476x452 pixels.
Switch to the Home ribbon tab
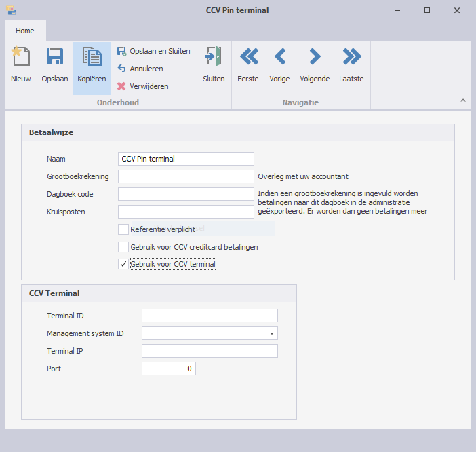click(x=25, y=31)
